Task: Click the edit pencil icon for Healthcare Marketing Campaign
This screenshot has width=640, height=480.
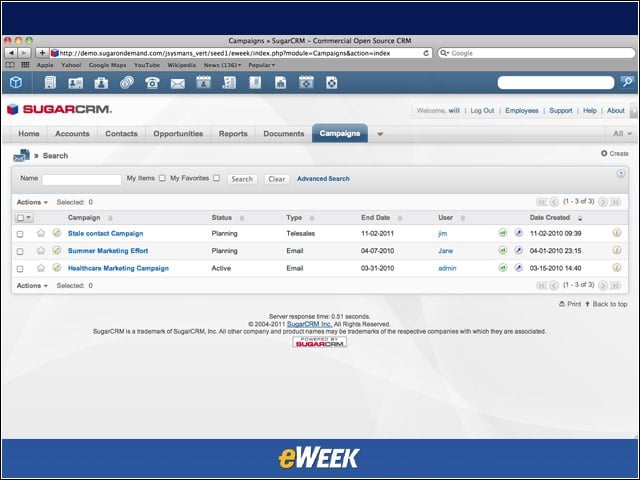Action: (x=57, y=268)
